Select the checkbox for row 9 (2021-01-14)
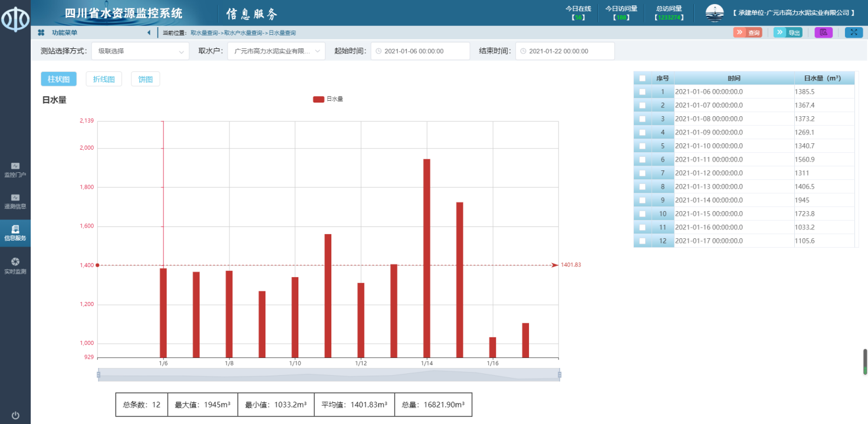The image size is (868, 424). pos(642,201)
